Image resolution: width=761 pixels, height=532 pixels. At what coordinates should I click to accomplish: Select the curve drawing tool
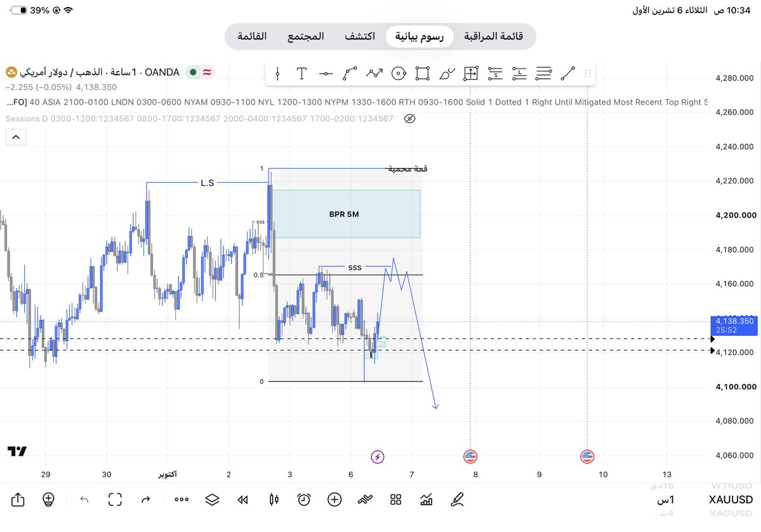tap(350, 73)
